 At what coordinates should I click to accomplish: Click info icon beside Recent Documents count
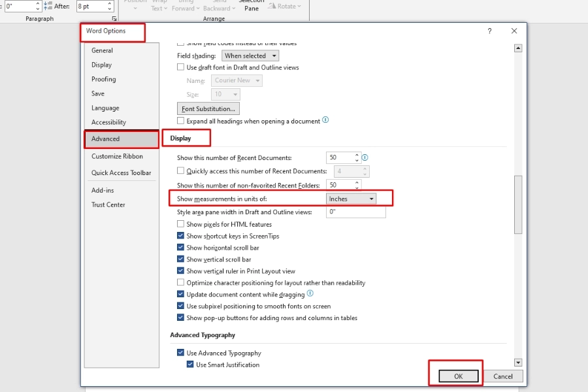tap(365, 157)
